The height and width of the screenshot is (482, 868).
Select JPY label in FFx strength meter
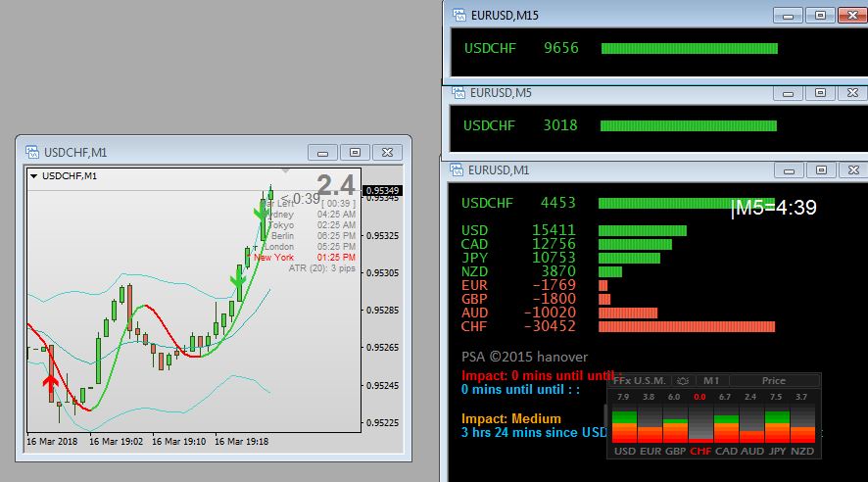pyautogui.click(x=778, y=451)
